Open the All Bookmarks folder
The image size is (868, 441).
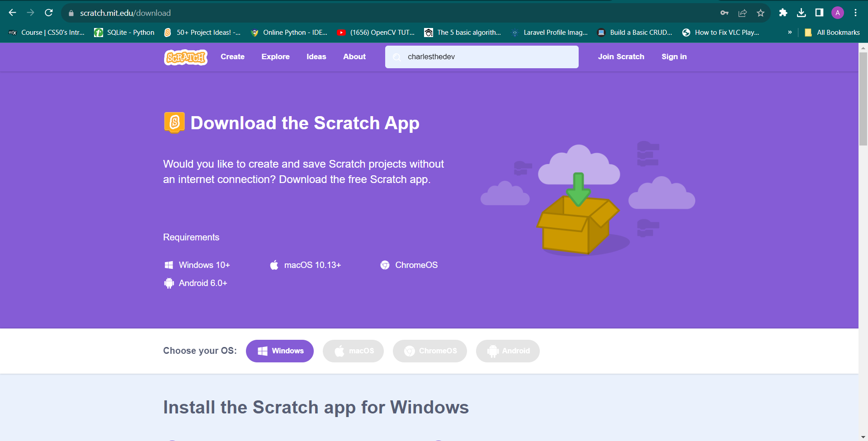pos(832,32)
